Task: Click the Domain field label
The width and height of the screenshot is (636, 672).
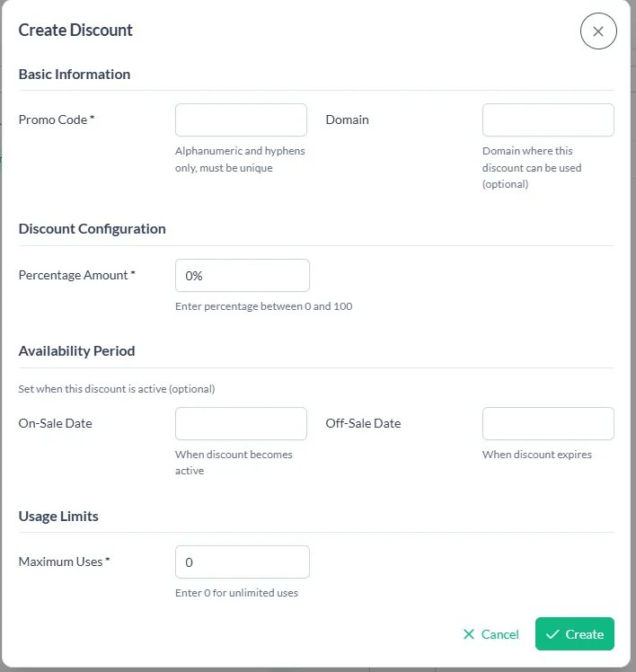Action: (x=347, y=119)
